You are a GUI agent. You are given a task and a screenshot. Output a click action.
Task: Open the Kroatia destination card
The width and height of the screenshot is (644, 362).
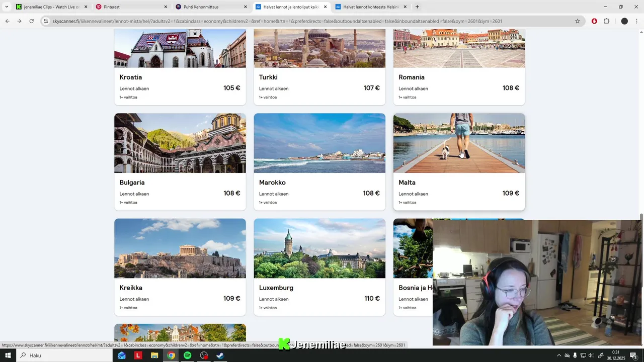[180, 67]
